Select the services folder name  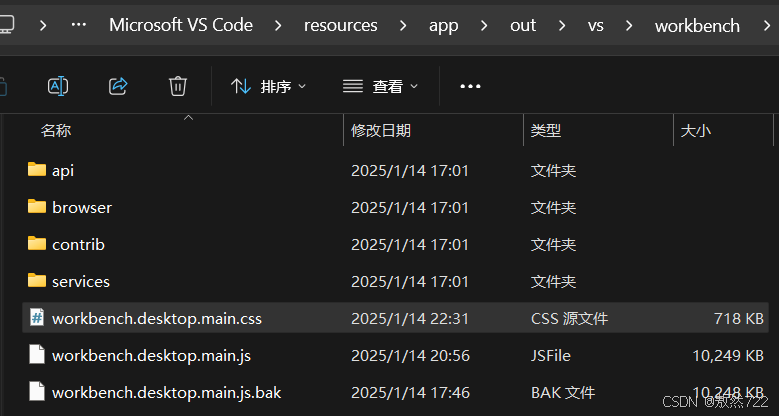click(81, 281)
